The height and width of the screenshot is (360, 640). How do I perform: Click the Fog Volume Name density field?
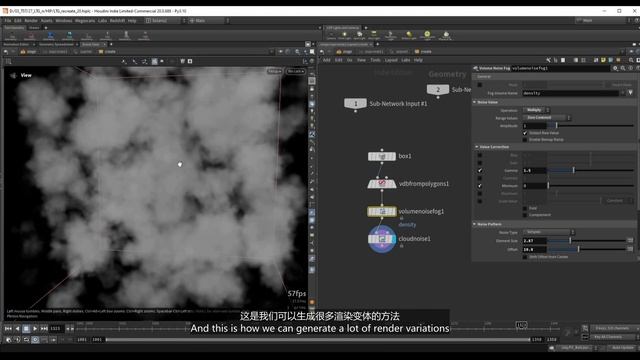571,93
